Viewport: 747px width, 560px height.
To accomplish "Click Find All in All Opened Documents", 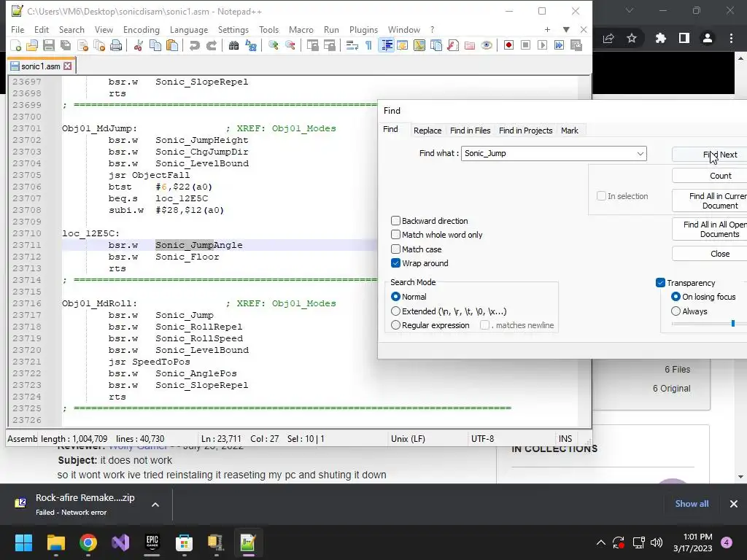I will [710, 229].
